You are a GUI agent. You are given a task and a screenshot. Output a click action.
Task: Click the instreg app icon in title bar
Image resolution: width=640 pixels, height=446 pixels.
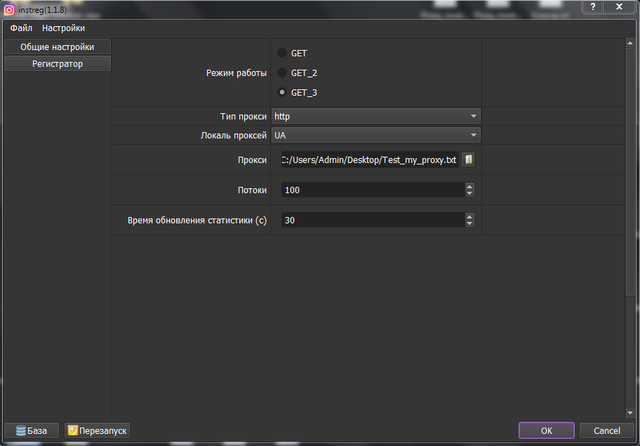(x=9, y=9)
